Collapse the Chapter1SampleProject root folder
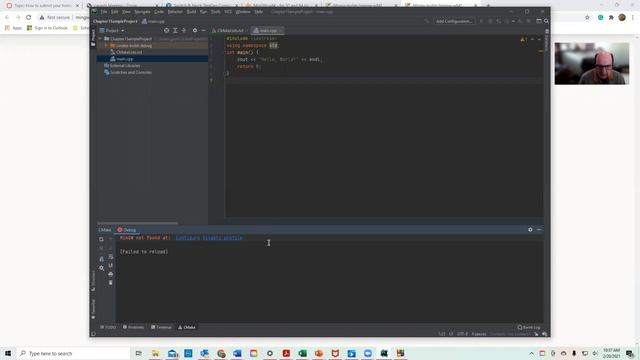Viewport: 640px width, 360px height. click(100, 39)
